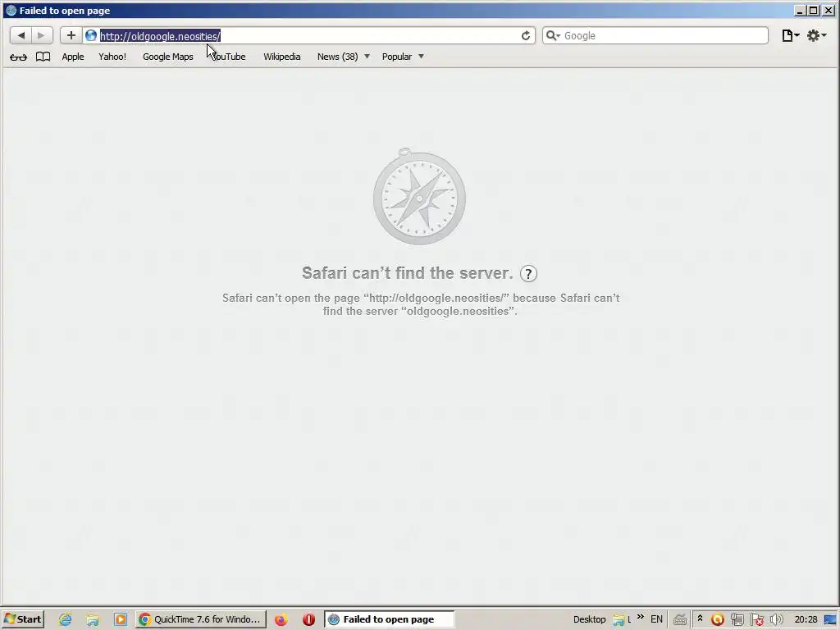Show hidden tray icons arrow

pos(700,619)
